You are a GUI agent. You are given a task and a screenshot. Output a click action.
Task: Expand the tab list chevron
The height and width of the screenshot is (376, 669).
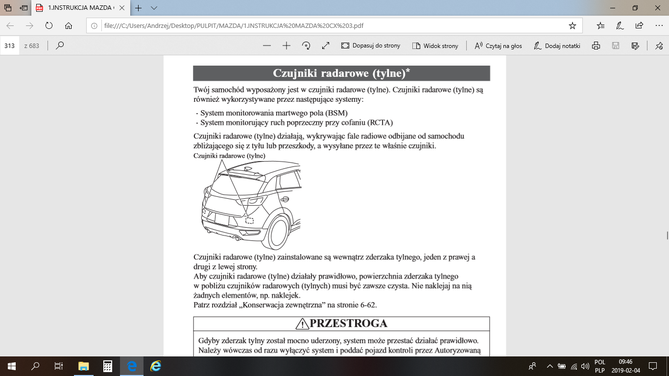[x=154, y=8]
